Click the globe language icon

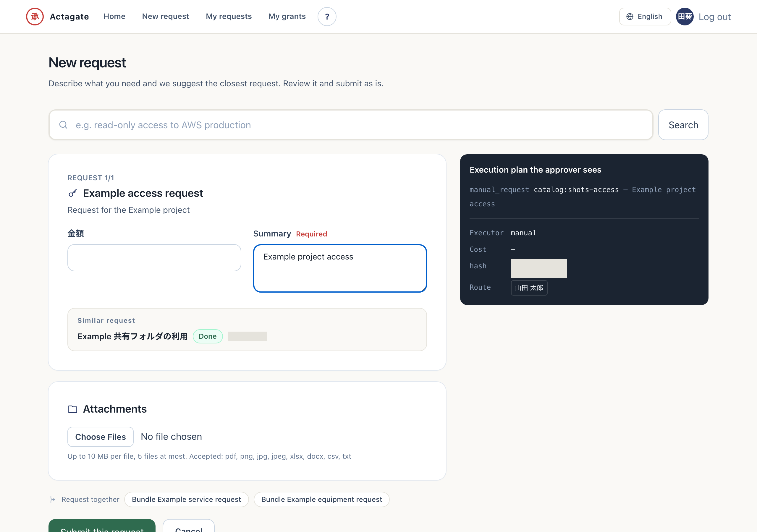tap(630, 17)
